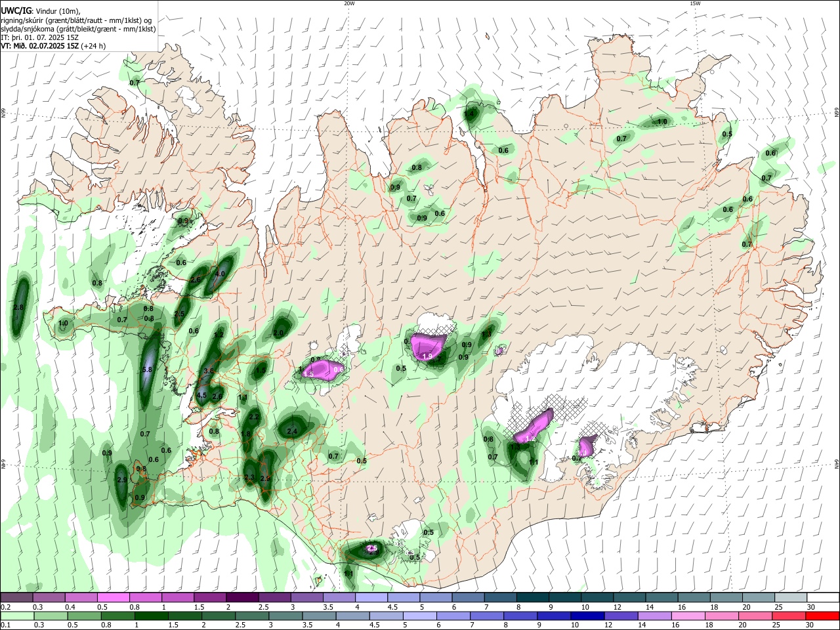840x630 pixels.
Task: Click the 2.0 rainfall label on the map
Action: [279, 333]
